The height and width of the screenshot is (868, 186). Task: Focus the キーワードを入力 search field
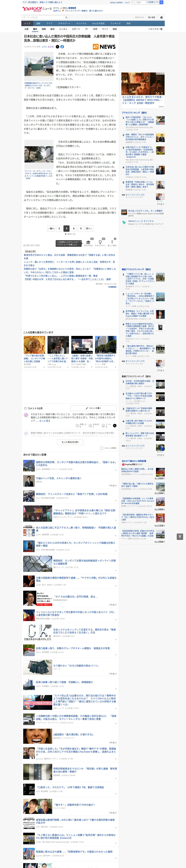(x=44, y=18)
